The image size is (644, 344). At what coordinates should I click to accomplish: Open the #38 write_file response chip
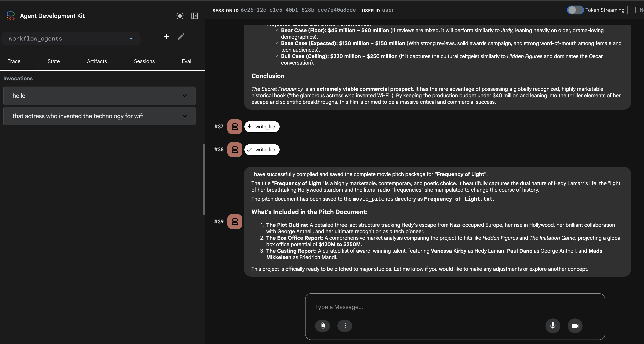[x=262, y=150]
